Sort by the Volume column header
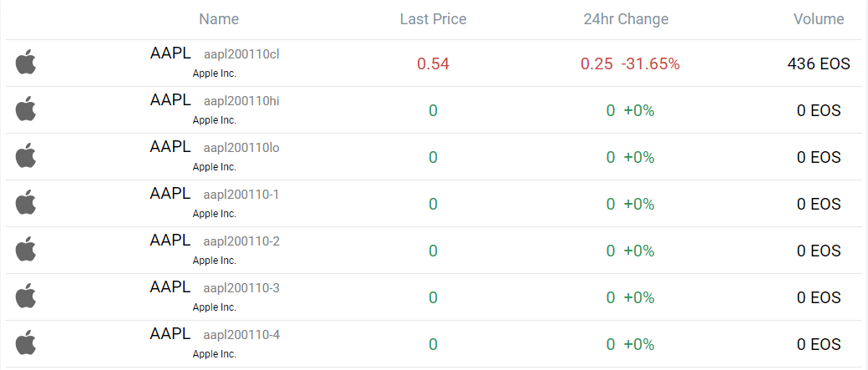 click(819, 19)
